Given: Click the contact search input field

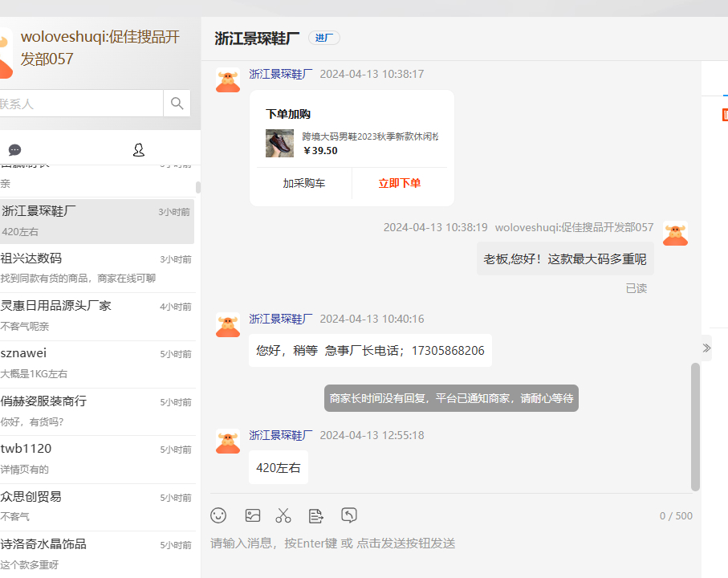Looking at the screenshot, I should click(80, 104).
